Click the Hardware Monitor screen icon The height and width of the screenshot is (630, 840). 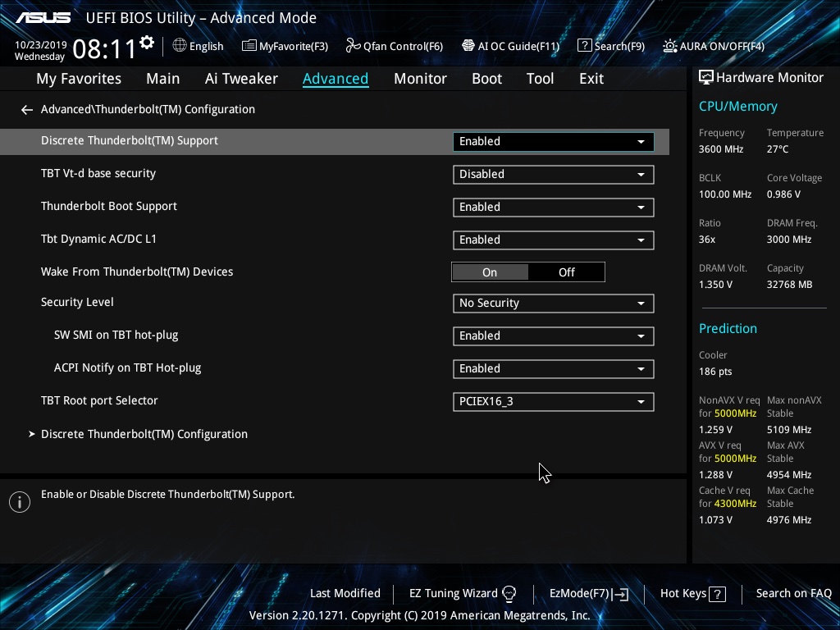706,78
